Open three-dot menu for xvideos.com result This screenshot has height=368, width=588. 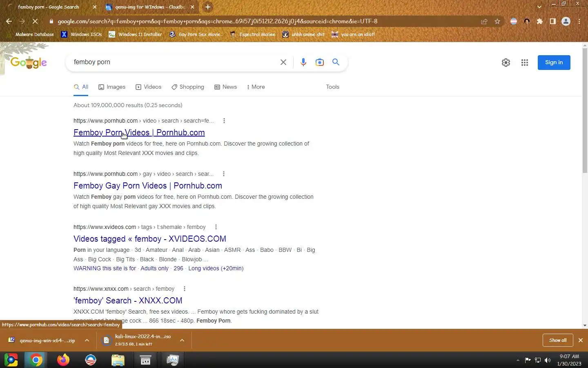[216, 227]
